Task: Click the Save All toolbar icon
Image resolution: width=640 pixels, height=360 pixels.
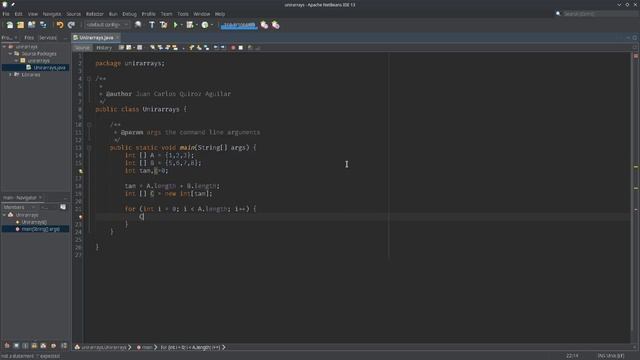Action: pyautogui.click(x=42, y=25)
